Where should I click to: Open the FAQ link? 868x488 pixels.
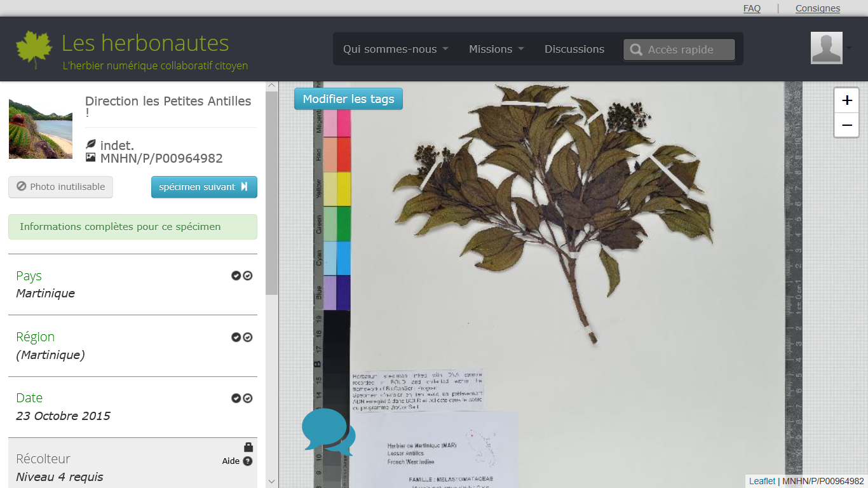pos(752,8)
